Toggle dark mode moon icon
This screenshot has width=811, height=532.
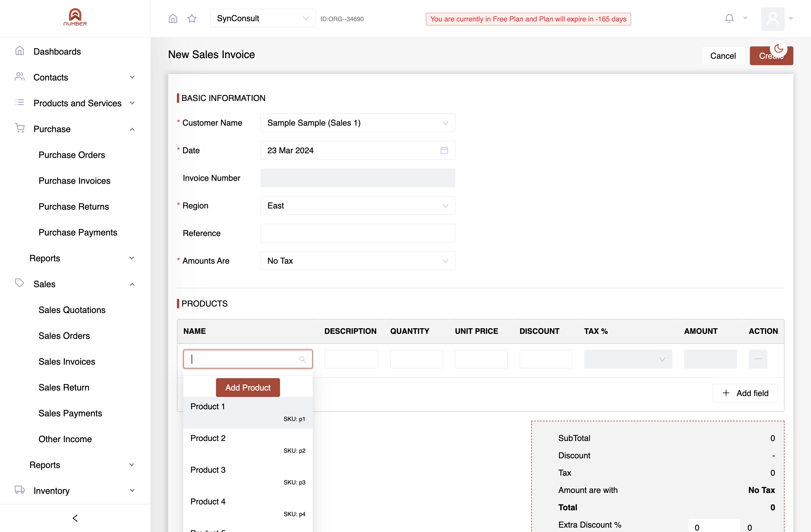779,49
